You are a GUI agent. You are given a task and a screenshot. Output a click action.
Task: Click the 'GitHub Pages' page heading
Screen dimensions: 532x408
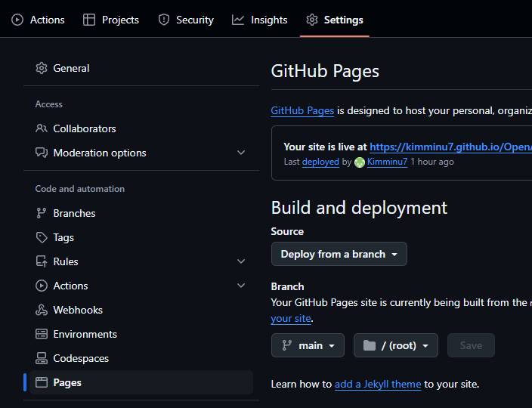[x=325, y=71]
